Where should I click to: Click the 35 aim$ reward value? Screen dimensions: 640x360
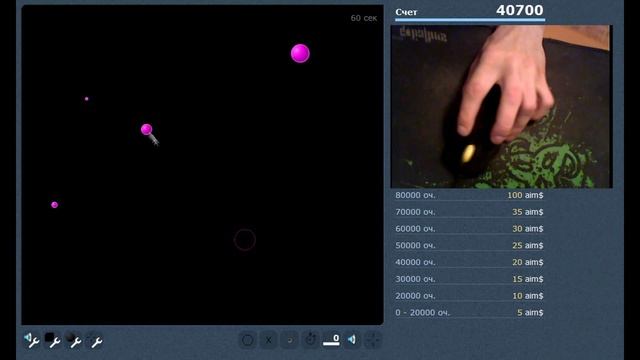click(x=528, y=212)
